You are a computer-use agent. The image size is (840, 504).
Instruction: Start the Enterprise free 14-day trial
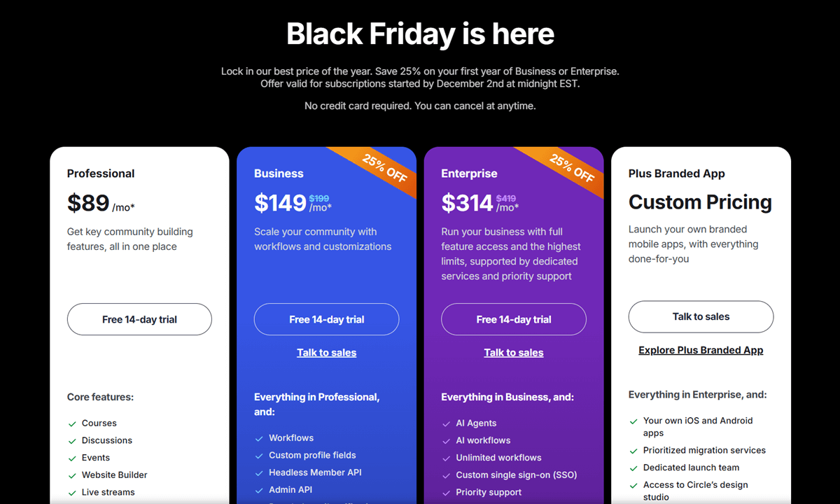coord(513,319)
